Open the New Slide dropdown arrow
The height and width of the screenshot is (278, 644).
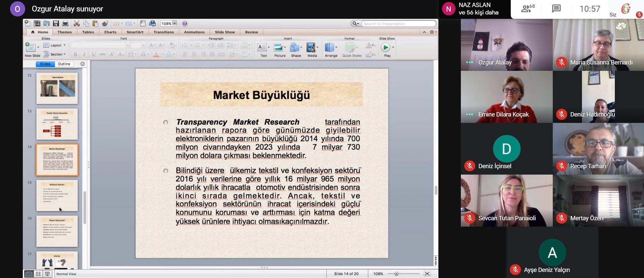(x=38, y=47)
